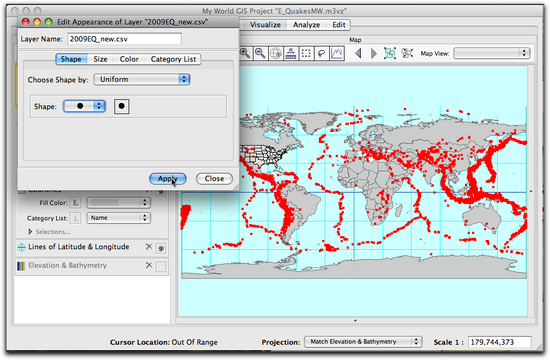Open the Projection dropdown menu
Screen dimensions: 550x360
[x=363, y=341]
